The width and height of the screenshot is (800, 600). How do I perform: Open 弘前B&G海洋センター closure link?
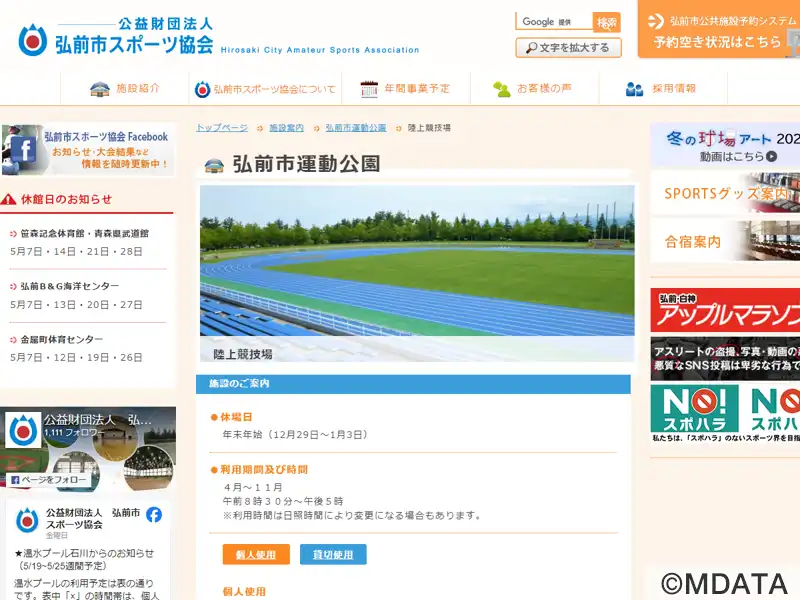(69, 286)
